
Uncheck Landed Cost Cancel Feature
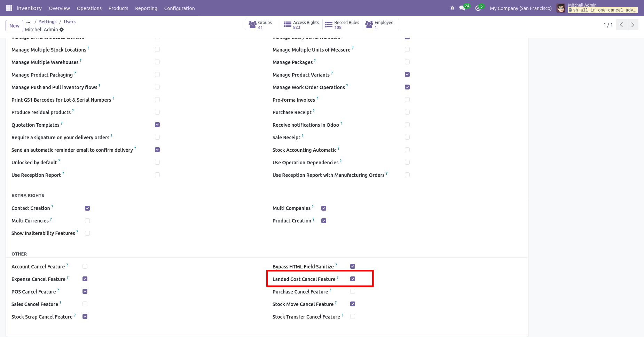353,279
